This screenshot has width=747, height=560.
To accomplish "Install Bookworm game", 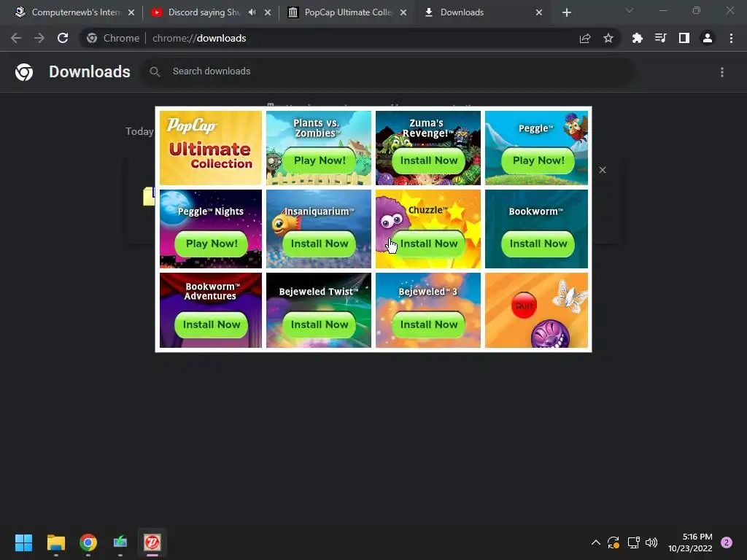I will tap(538, 244).
